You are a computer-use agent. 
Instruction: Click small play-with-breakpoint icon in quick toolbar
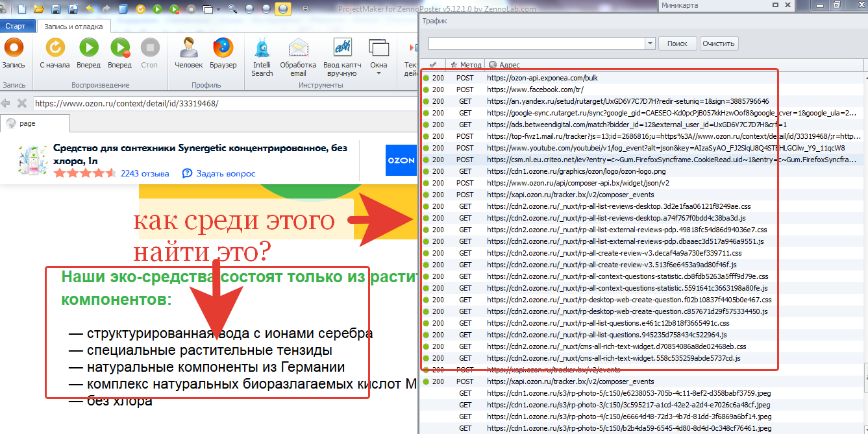(x=175, y=9)
